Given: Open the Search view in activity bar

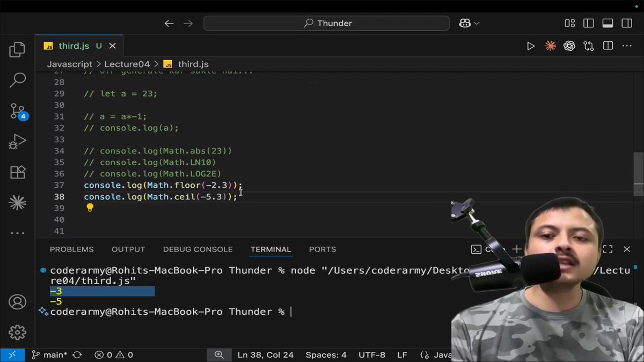Looking at the screenshot, I should (17, 81).
